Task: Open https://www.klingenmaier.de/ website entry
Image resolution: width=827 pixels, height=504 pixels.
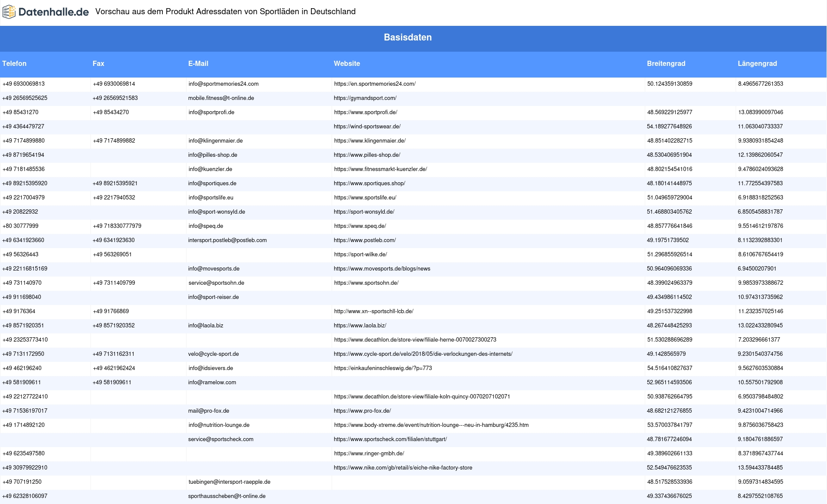Action: (x=370, y=141)
